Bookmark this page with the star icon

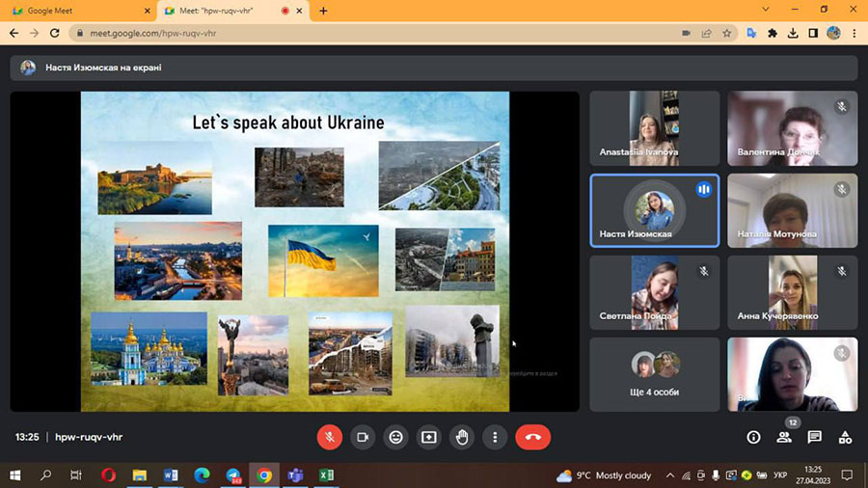point(728,33)
